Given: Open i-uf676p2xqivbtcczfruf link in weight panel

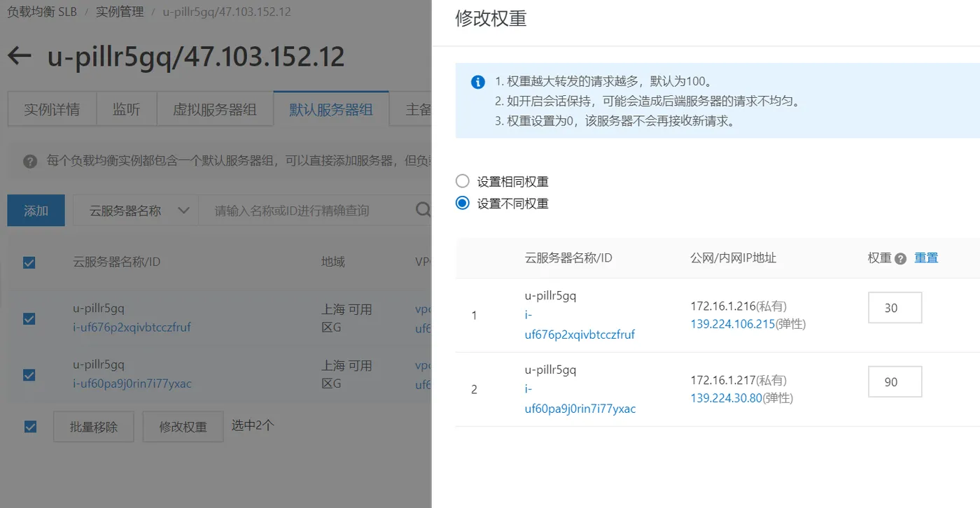Looking at the screenshot, I should (x=580, y=325).
